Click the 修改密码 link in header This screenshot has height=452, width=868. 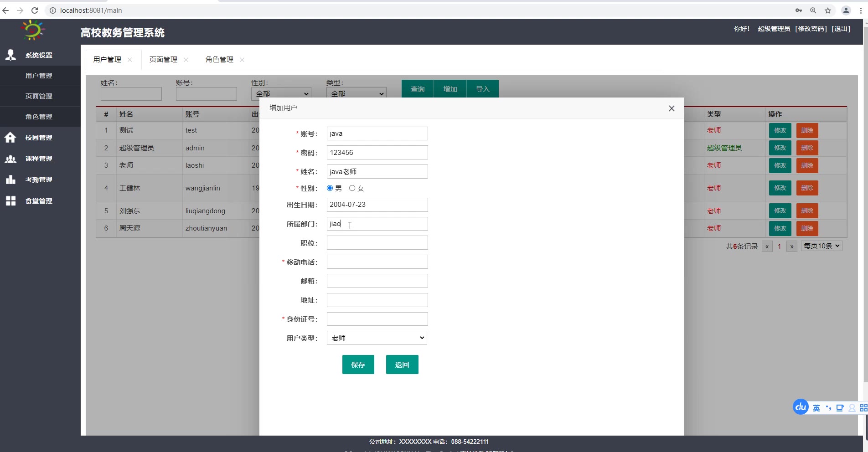pyautogui.click(x=811, y=29)
